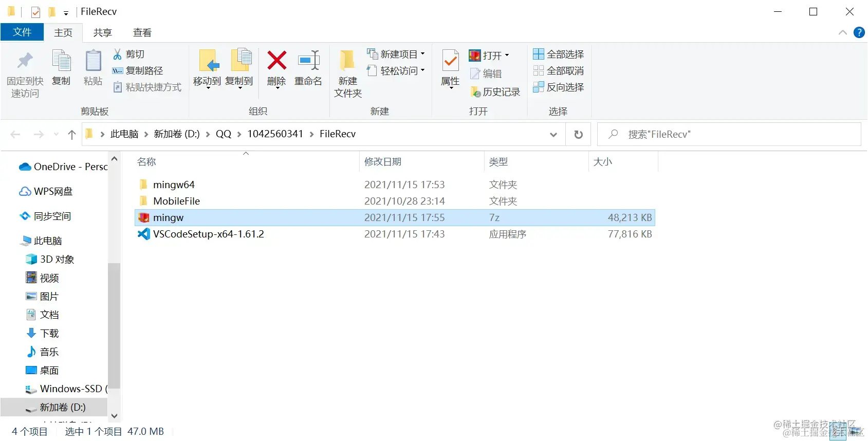This screenshot has height=441, width=868.
Task: Open 文档 folder in sidebar
Action: [x=43, y=315]
